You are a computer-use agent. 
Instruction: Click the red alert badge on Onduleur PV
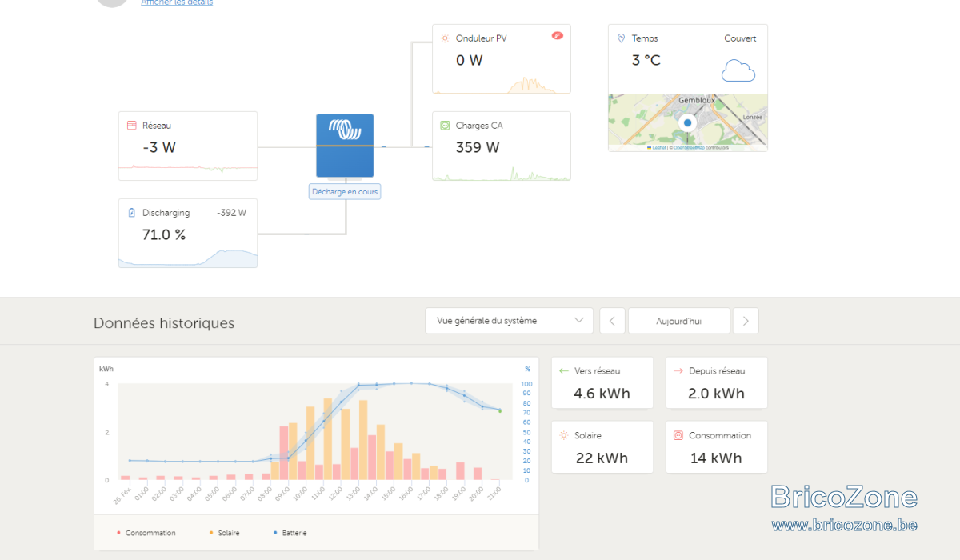(x=558, y=36)
